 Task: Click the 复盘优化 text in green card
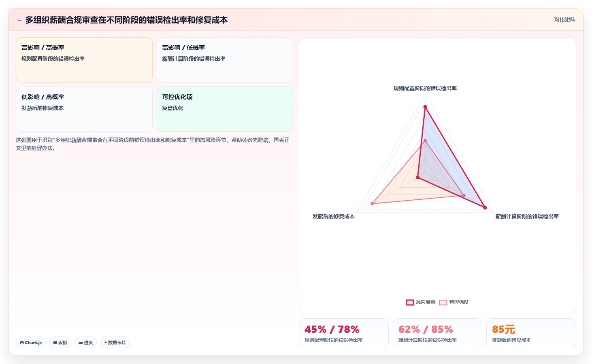tap(173, 108)
